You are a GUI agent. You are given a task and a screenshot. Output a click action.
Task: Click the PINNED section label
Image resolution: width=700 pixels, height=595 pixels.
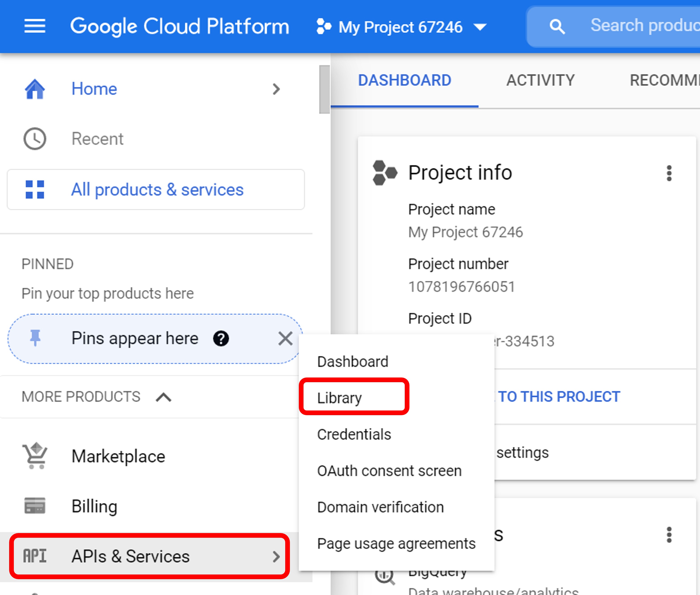click(47, 264)
